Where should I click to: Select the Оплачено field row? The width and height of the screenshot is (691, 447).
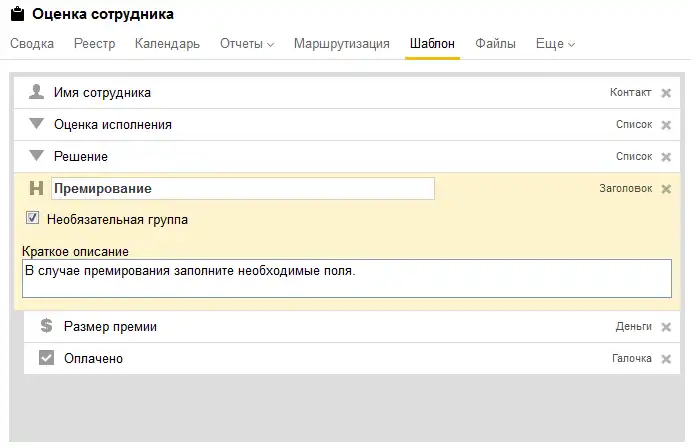[x=352, y=358]
